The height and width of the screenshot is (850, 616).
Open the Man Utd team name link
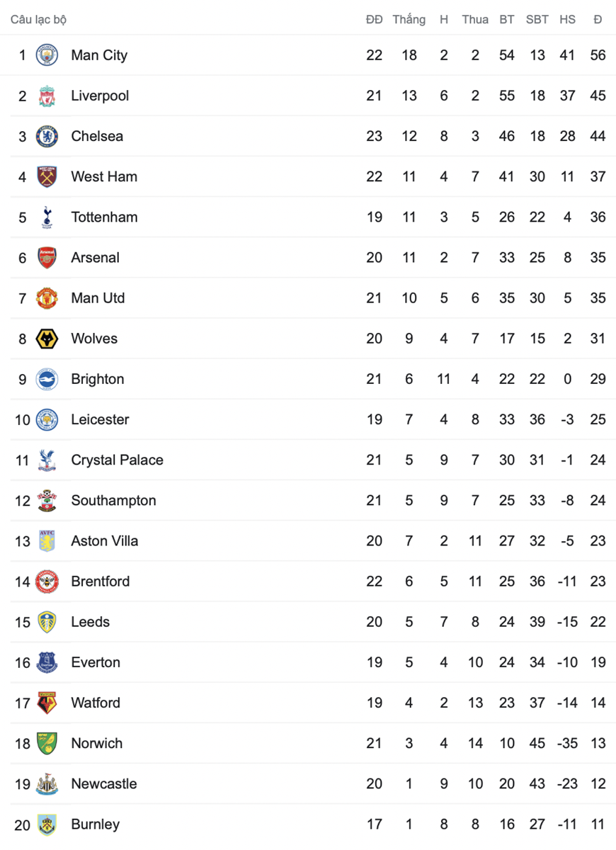98,298
